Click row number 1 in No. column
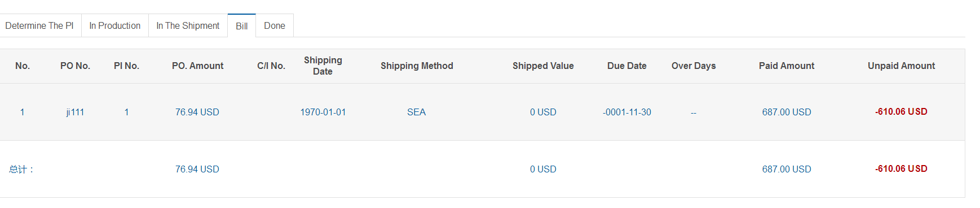Viewport: 980px width, 208px height. click(x=23, y=112)
